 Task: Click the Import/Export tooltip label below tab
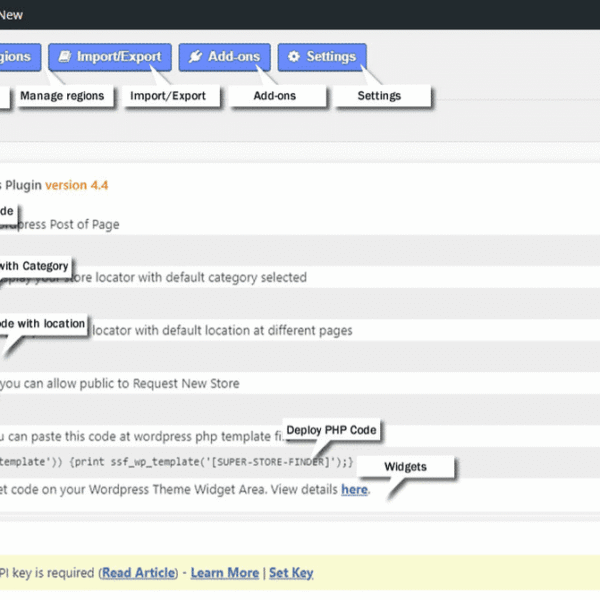(168, 96)
